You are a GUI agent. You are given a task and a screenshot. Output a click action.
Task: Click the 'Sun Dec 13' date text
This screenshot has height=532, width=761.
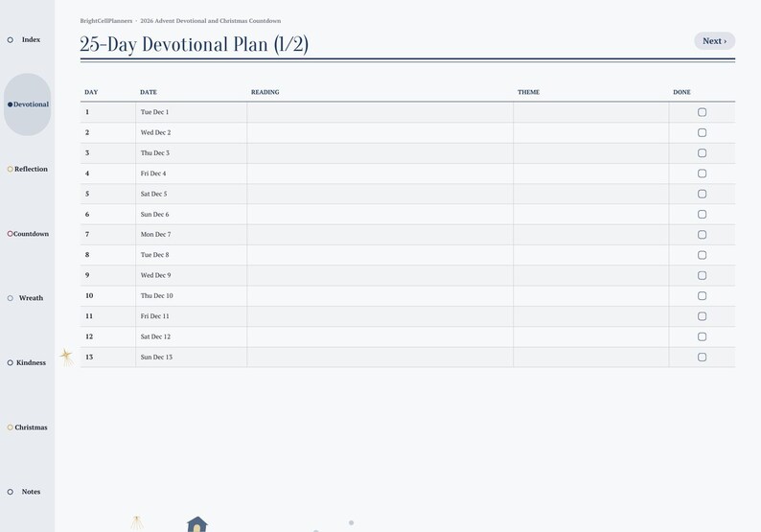click(x=156, y=357)
